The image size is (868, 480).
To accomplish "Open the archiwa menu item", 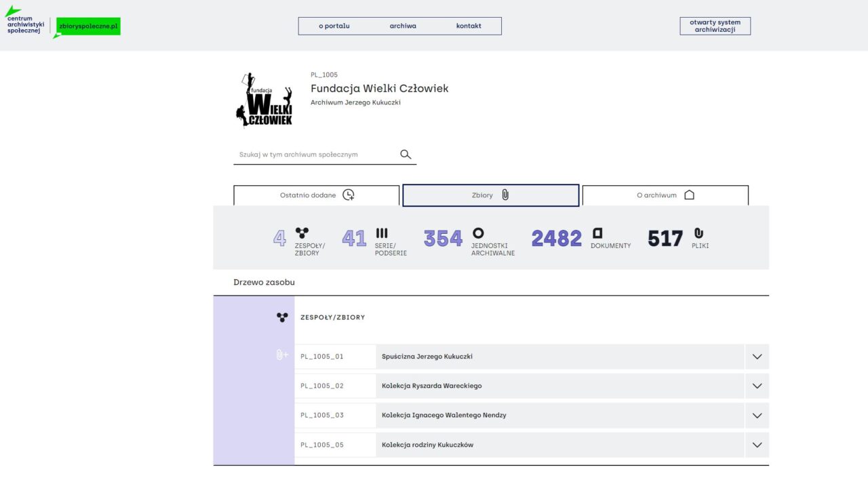I will (x=403, y=26).
